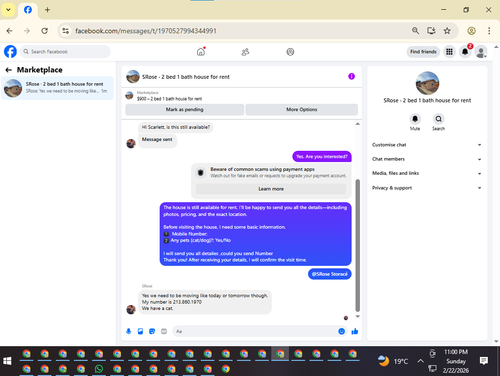Image resolution: width=500 pixels, height=376 pixels.
Task: Open the Groups icon in top navigation
Action: coord(290,52)
